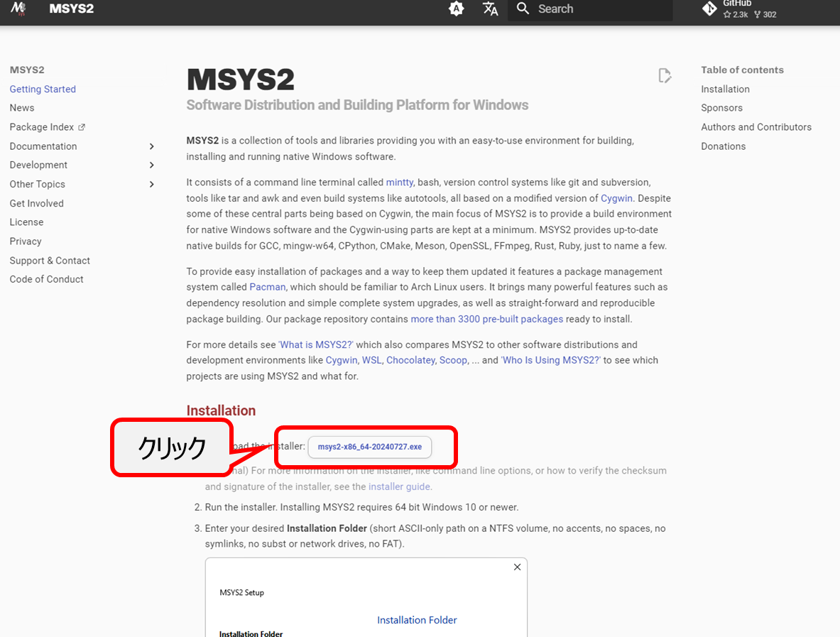
Task: Click the MSYS2 sidebar heading
Action: (x=27, y=70)
